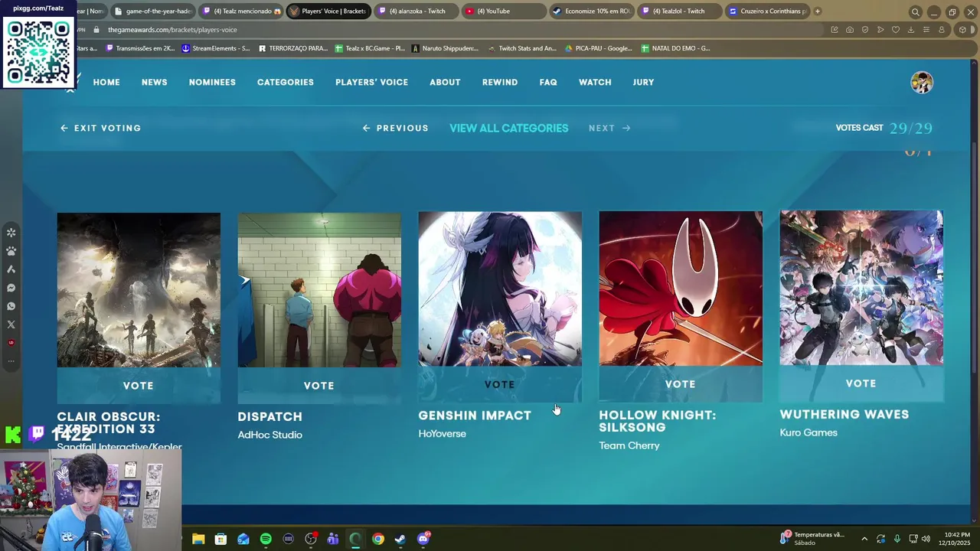
Task: Open the NEWS nav item
Action: 154,82
